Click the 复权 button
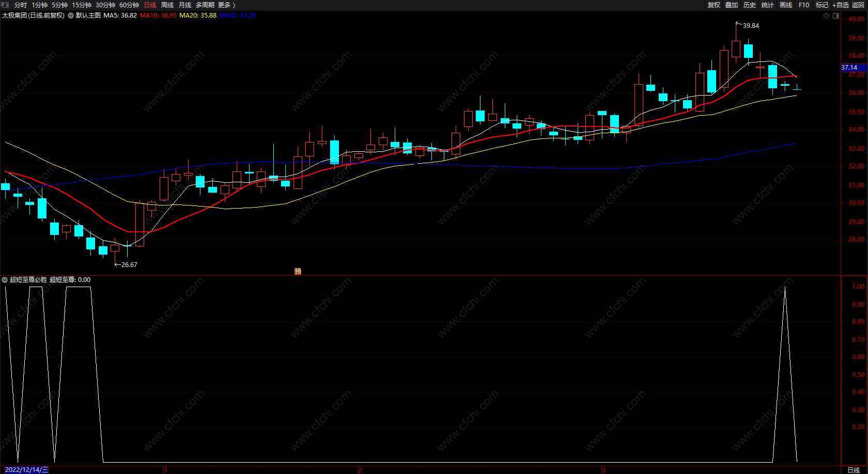The image size is (868, 474). 714,5
